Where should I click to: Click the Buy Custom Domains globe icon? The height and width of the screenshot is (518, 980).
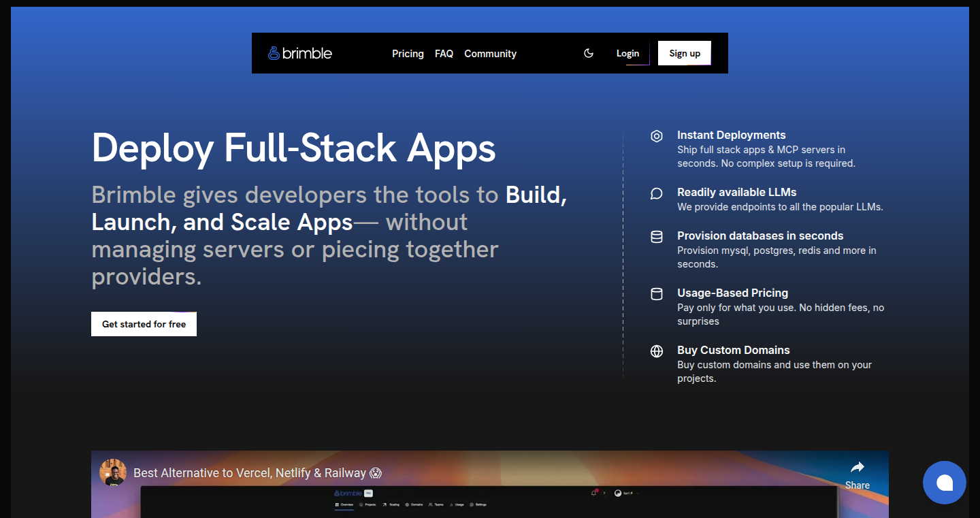657,351
